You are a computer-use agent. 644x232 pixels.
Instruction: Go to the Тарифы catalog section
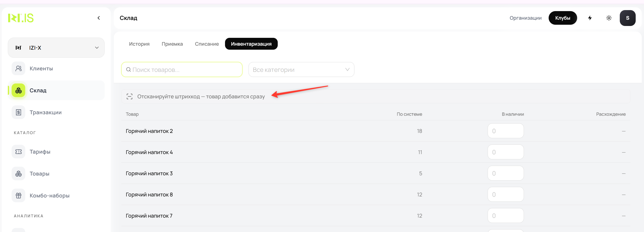[56, 152]
